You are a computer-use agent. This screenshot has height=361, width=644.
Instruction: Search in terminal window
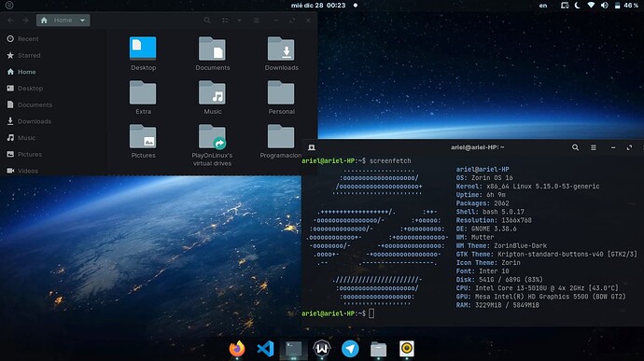coord(576,147)
